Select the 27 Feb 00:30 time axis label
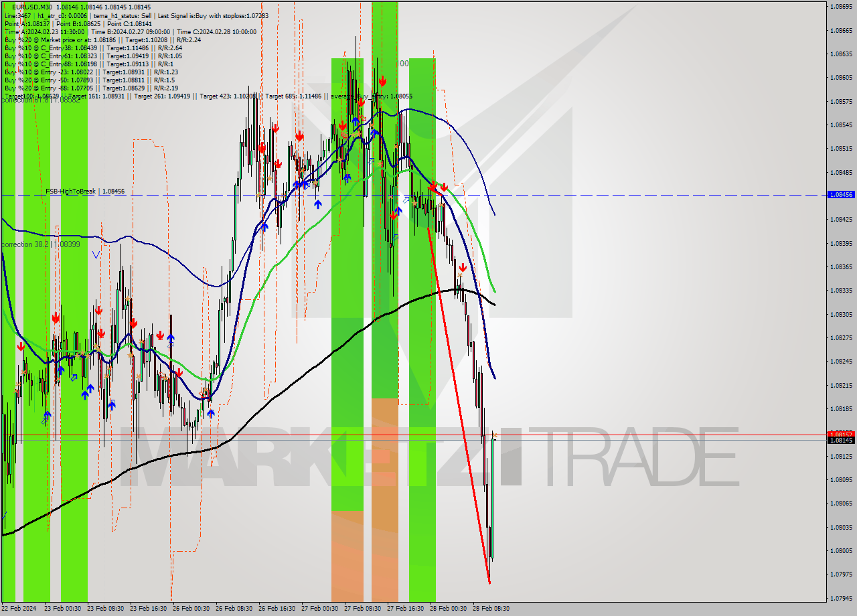Viewport: 857px width, 616px height. (319, 609)
